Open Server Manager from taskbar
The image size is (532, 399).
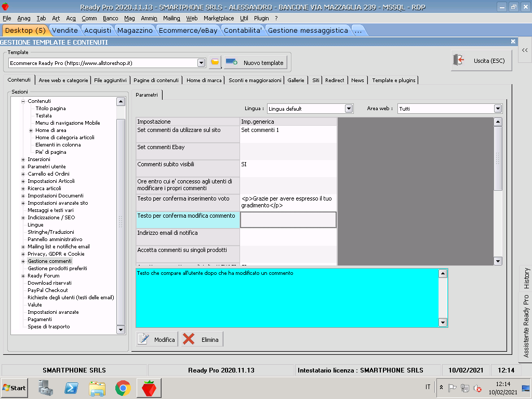coord(46,388)
